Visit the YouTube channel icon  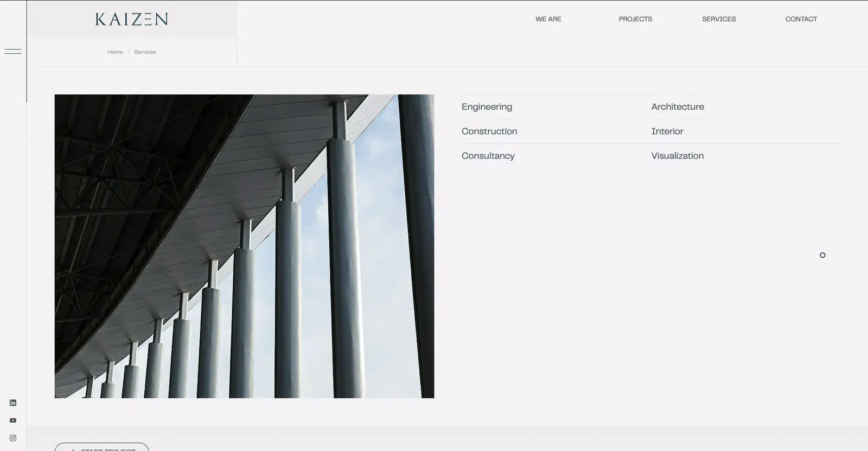[x=13, y=421]
